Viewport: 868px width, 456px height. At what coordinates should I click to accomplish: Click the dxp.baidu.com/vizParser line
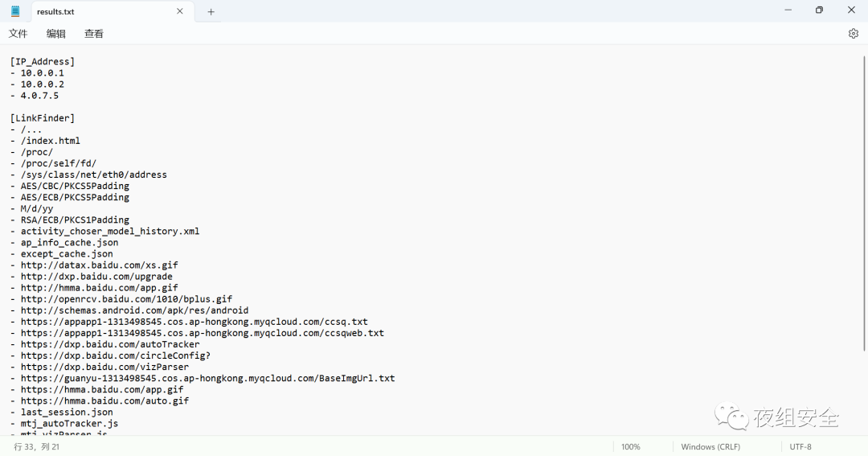click(100, 367)
